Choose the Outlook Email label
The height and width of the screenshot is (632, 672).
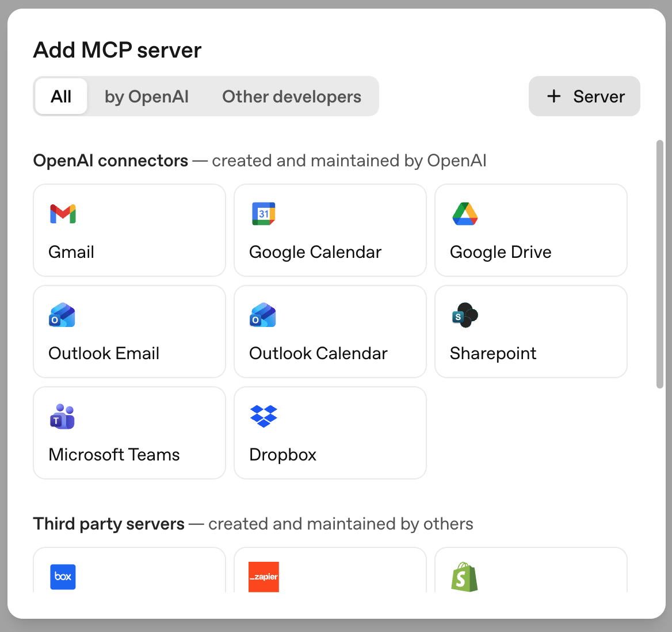click(104, 353)
